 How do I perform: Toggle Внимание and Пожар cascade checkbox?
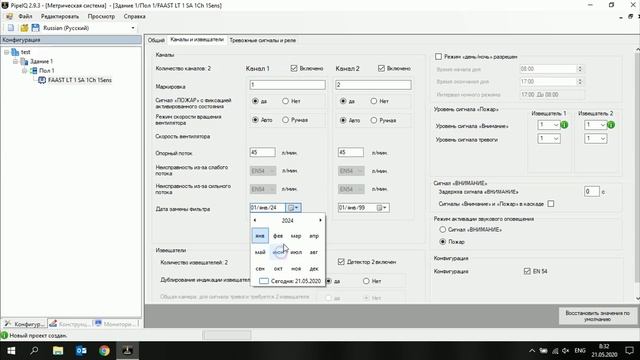[551, 204]
